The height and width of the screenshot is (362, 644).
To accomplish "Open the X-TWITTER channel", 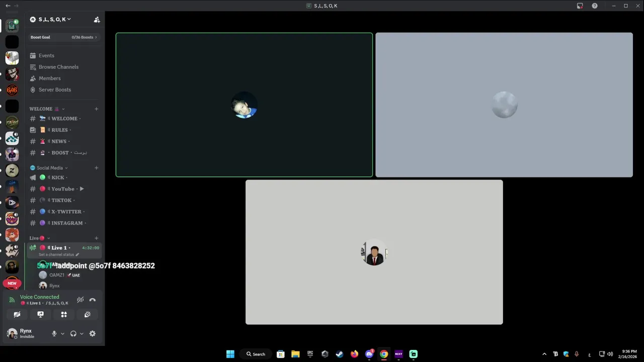I will click(x=64, y=212).
